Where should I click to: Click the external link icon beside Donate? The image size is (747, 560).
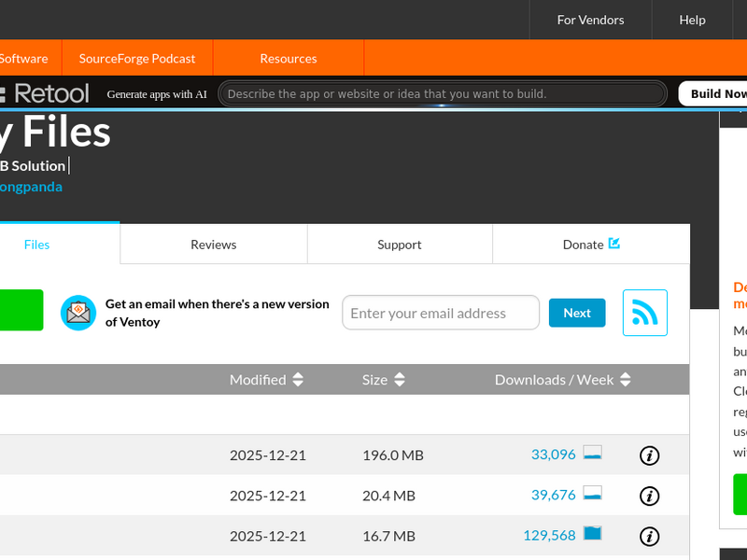coord(614,244)
